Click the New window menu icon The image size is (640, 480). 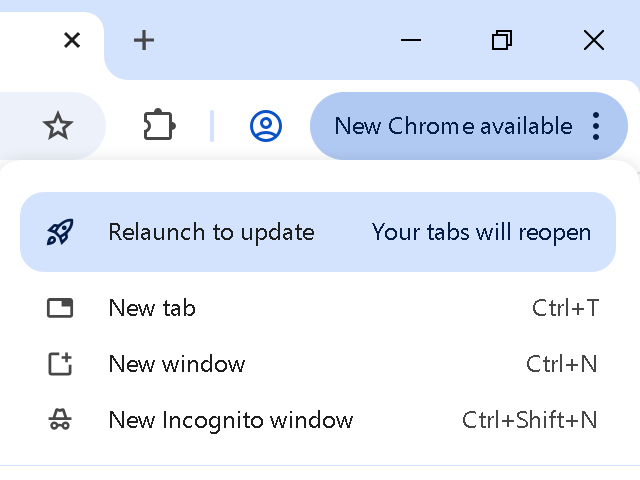pos(60,364)
